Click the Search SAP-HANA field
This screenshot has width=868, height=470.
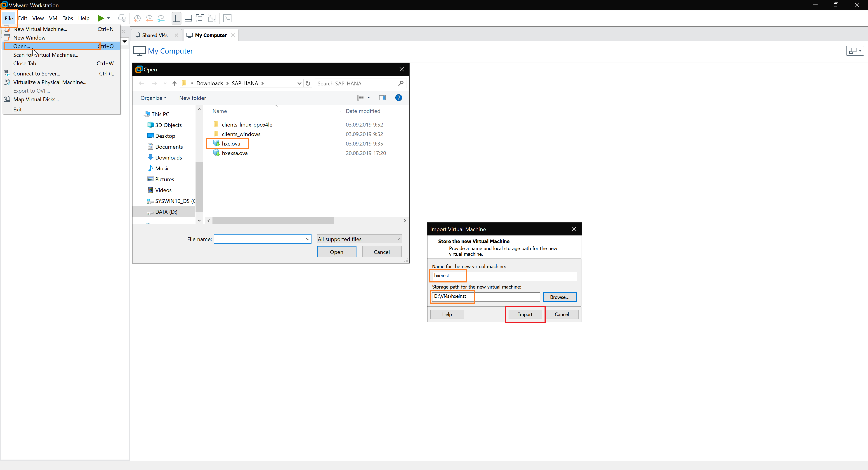click(360, 84)
